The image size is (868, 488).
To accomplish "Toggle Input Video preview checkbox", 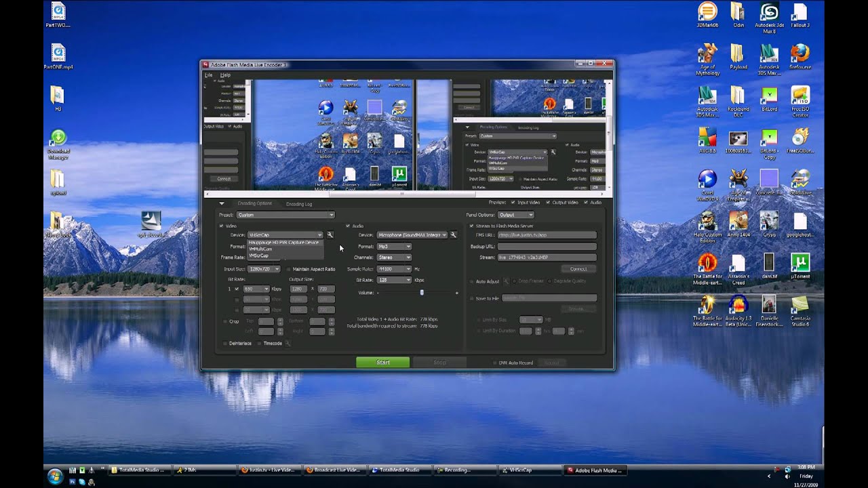I will coord(513,203).
